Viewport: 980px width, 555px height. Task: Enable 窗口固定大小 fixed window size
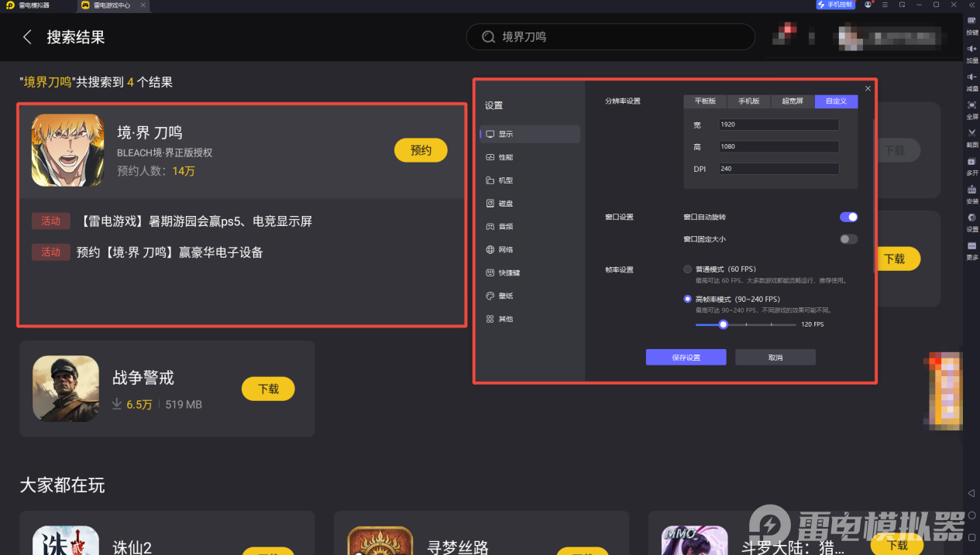tap(848, 239)
